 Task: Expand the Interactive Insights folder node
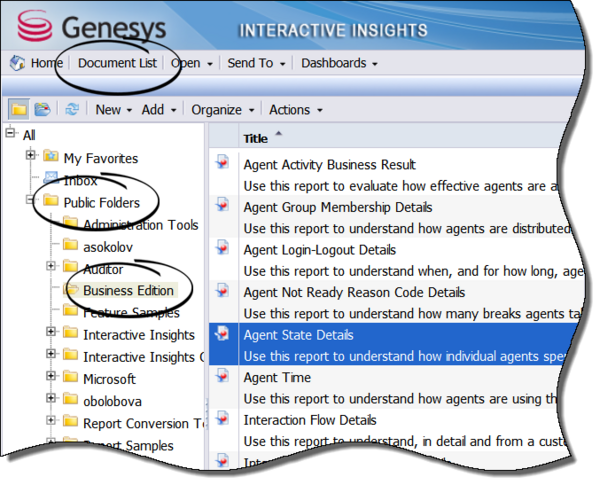click(x=51, y=331)
